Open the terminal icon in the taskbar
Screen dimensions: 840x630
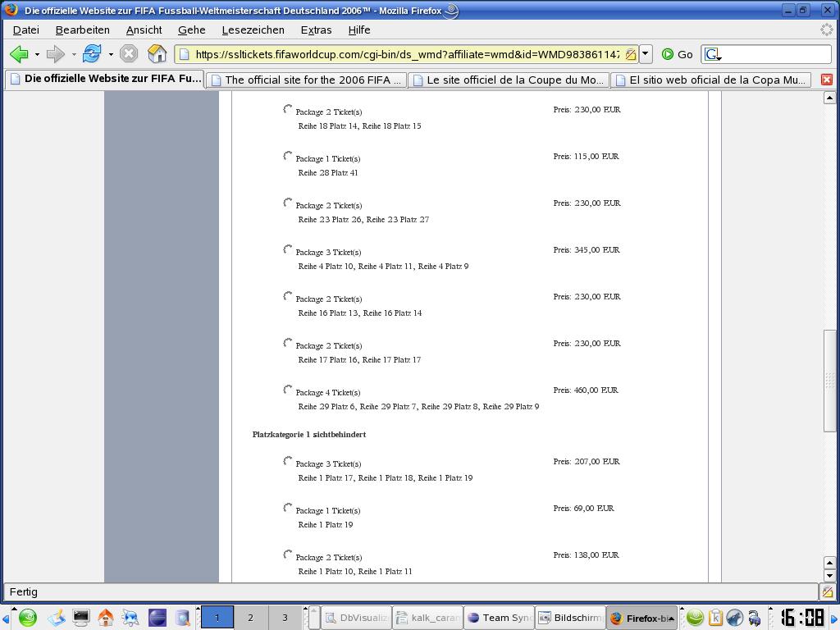(x=80, y=618)
